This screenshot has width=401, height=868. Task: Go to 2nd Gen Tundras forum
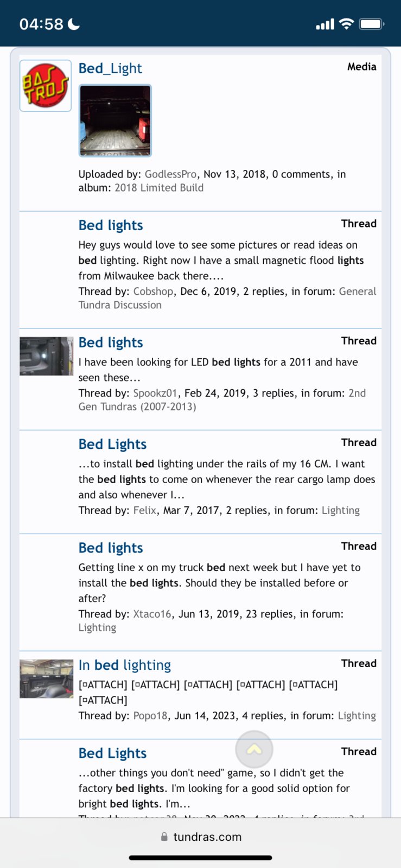point(222,400)
